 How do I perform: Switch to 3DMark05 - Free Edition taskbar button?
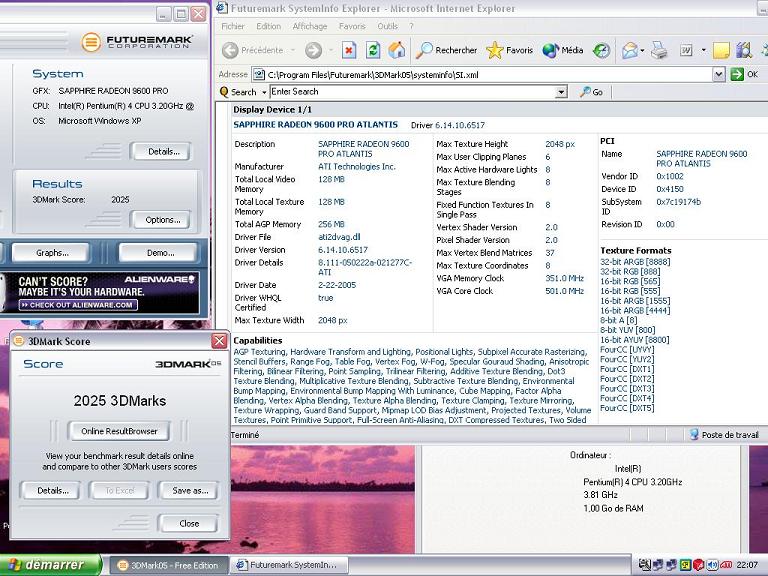(x=168, y=565)
